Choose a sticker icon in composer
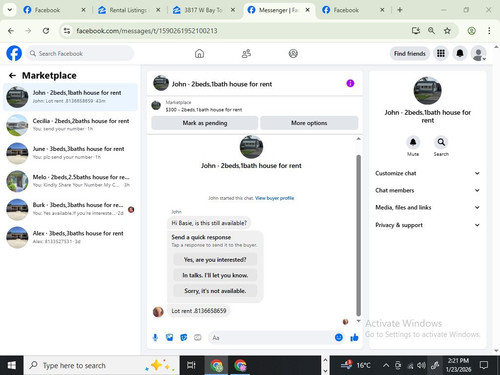 click(x=184, y=338)
